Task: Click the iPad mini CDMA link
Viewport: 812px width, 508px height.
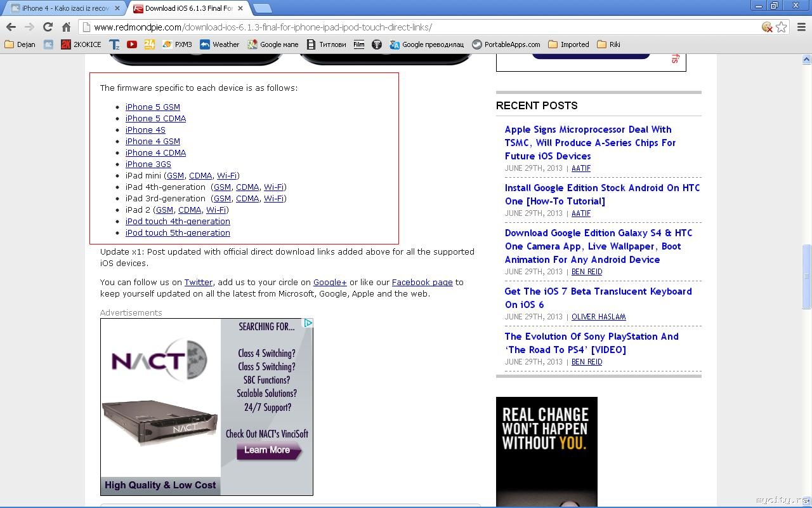Action: click(x=200, y=176)
